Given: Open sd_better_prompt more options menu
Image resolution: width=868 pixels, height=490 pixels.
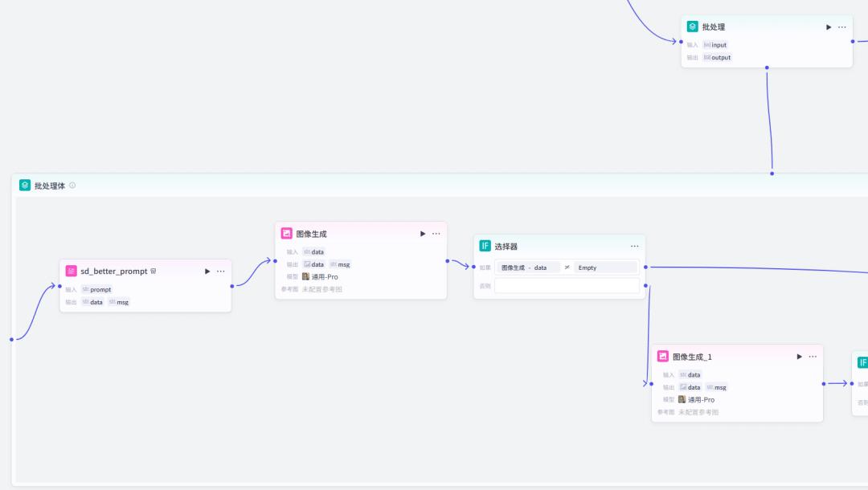Looking at the screenshot, I should click(x=221, y=272).
